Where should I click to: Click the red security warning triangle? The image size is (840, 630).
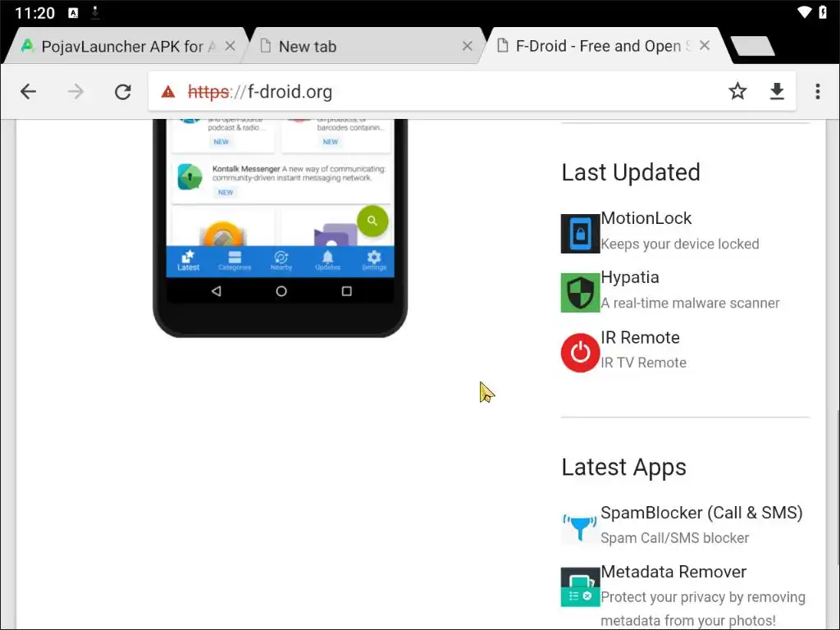click(168, 92)
